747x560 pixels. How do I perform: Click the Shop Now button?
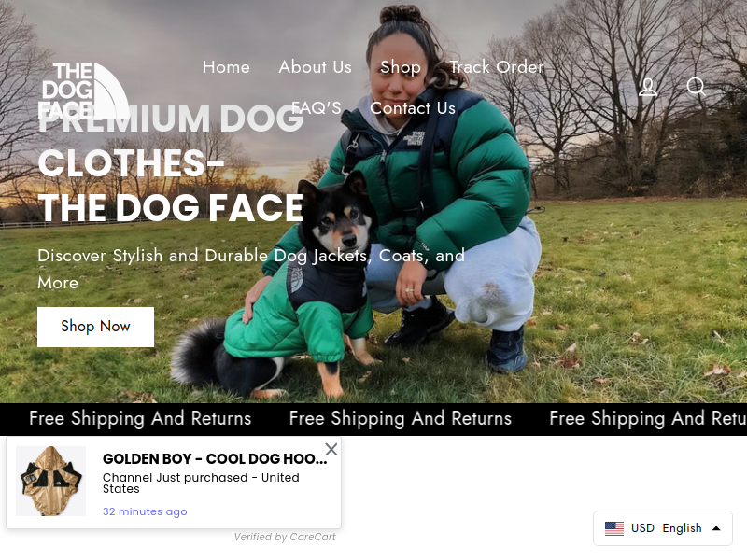point(96,328)
